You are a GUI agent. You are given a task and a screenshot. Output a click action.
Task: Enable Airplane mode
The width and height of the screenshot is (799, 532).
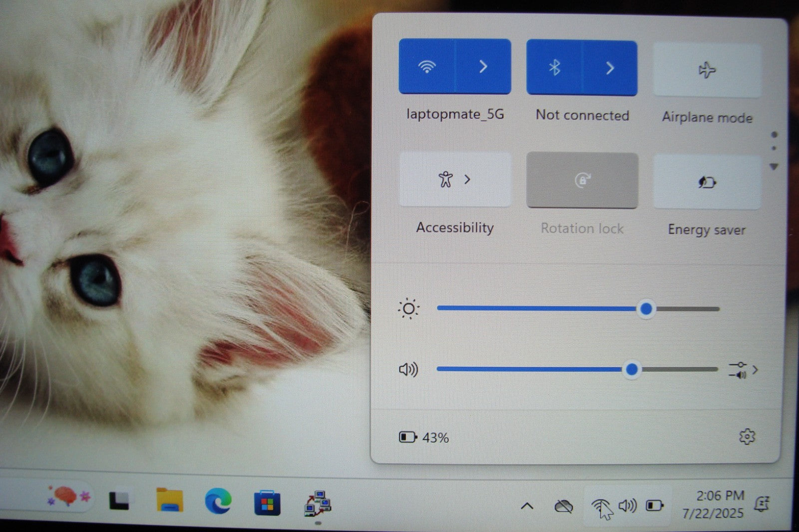click(x=707, y=70)
